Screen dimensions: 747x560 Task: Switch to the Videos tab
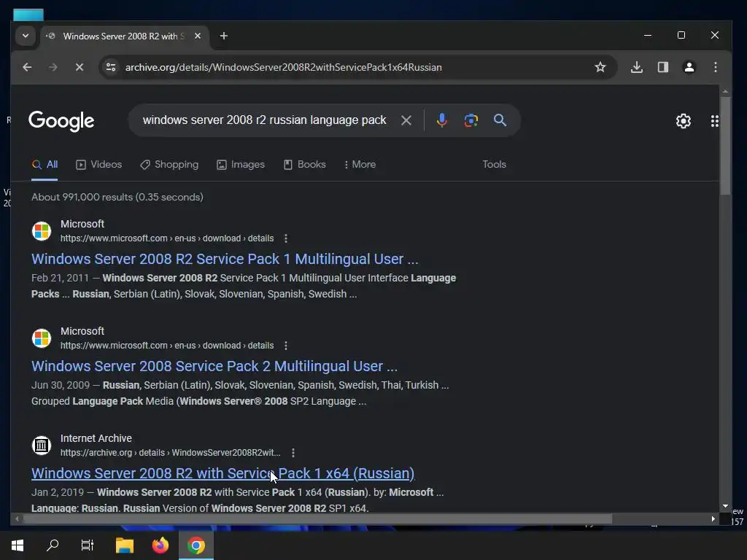[99, 165]
